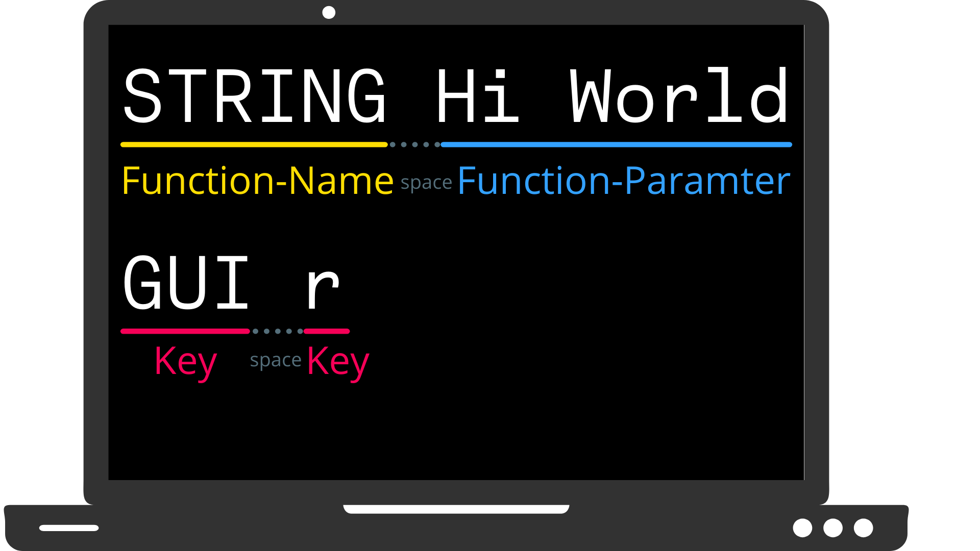Click the word STRING
This screenshot has width=980, height=551.
(x=254, y=96)
